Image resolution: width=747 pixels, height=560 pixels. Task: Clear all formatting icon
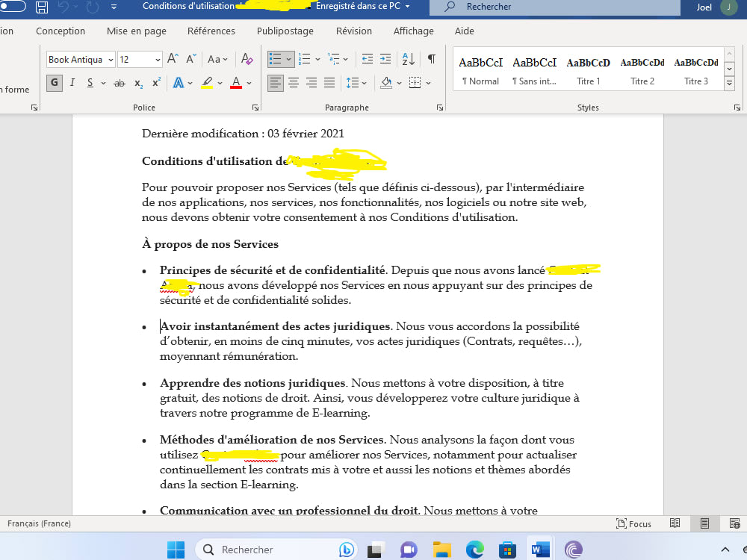pyautogui.click(x=247, y=59)
